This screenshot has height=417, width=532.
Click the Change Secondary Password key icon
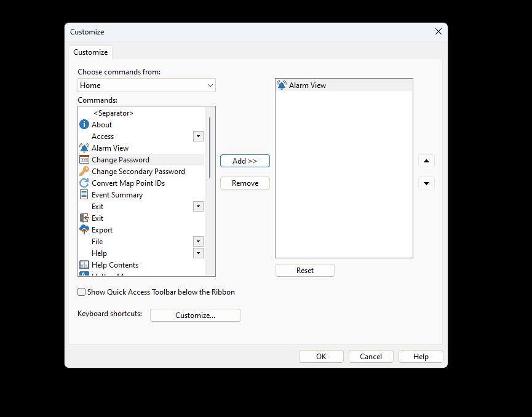pos(84,172)
